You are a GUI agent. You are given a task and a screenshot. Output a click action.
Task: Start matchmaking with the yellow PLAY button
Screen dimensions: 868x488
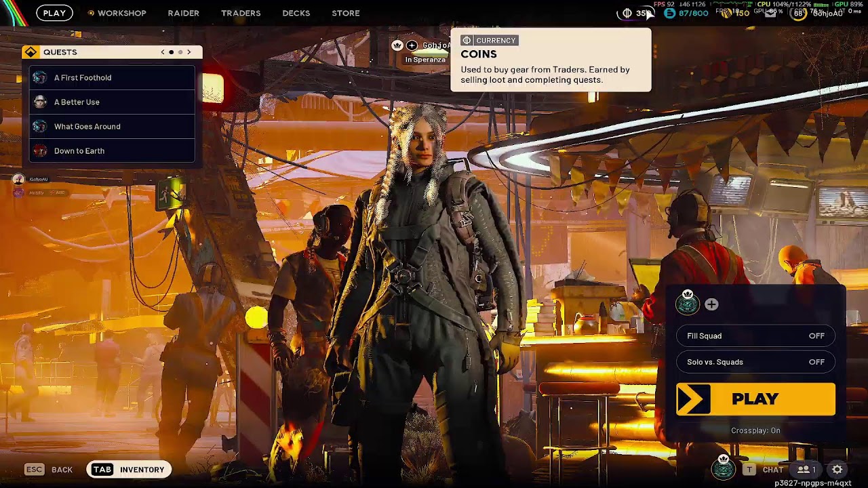tap(755, 399)
